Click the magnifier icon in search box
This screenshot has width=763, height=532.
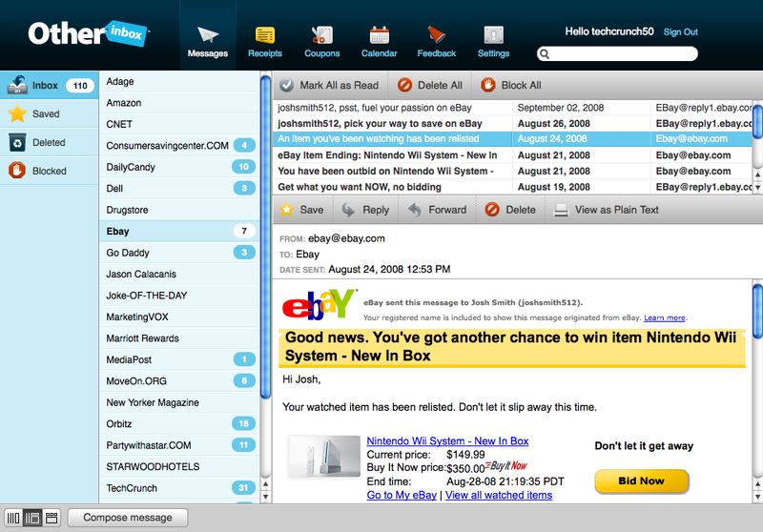click(x=545, y=54)
